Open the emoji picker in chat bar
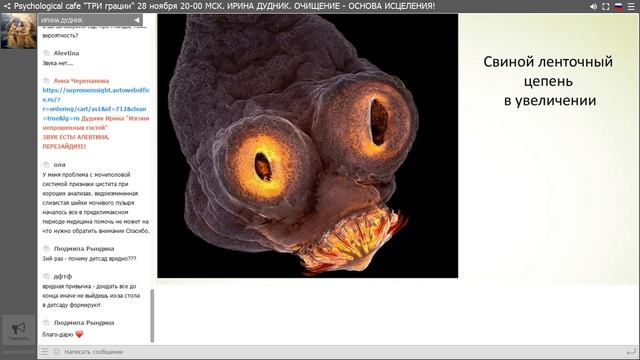This screenshot has height=360, width=640. tap(57, 351)
